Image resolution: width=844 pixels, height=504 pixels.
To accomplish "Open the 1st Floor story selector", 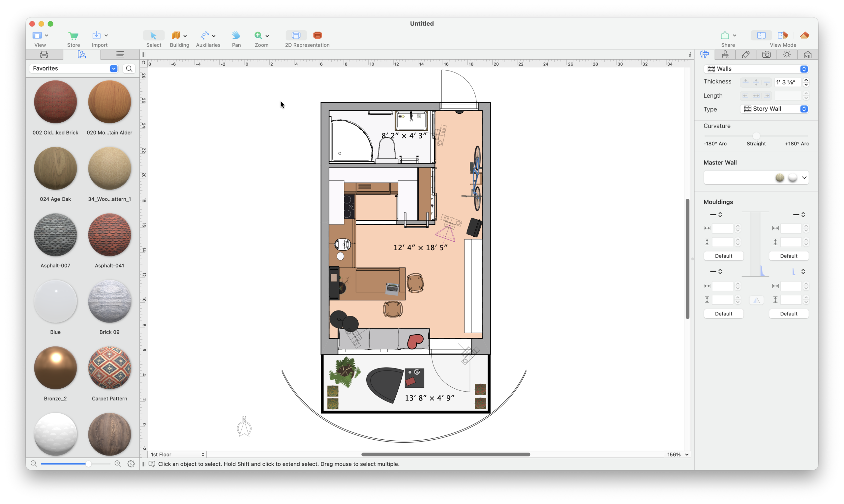I will (177, 455).
